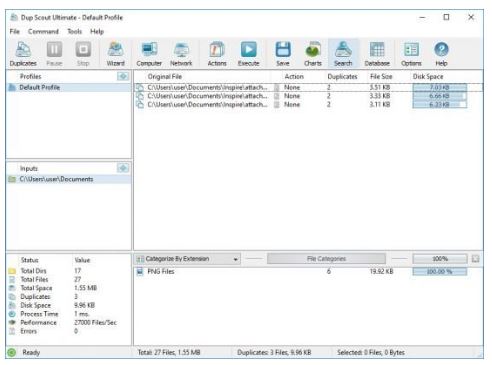This screenshot has height=365, width=492.
Task: Sort by Disk Space column header
Action: [x=428, y=77]
